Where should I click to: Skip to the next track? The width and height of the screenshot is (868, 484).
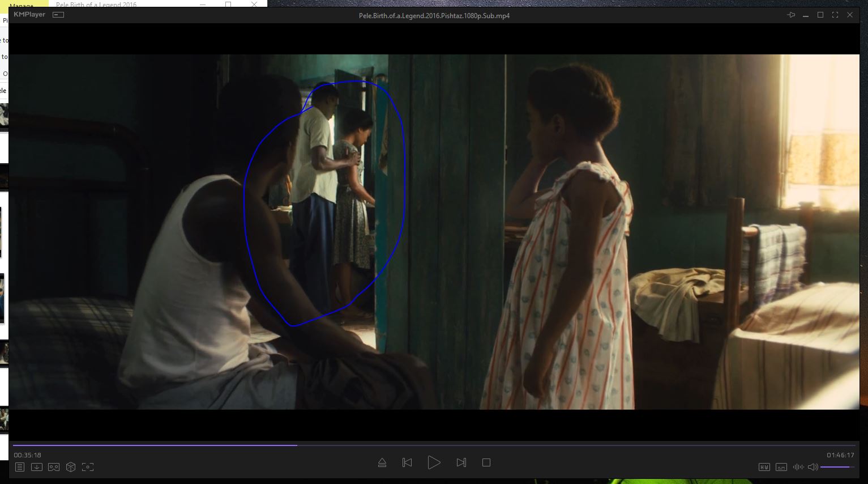tap(461, 463)
